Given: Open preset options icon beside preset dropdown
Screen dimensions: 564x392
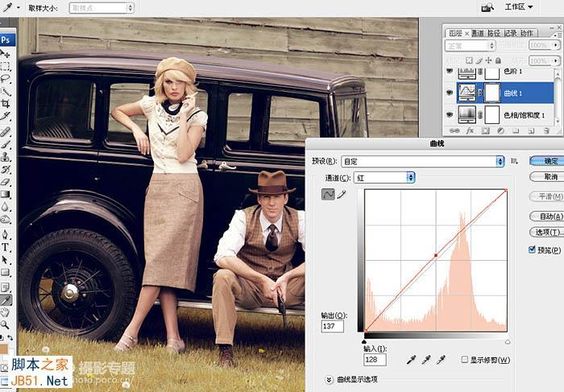Looking at the screenshot, I should coord(514,161).
